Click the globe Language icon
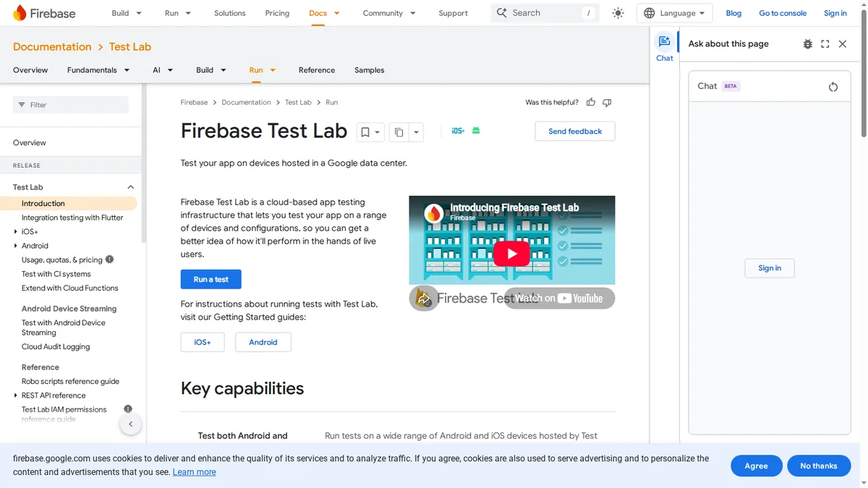 (649, 13)
